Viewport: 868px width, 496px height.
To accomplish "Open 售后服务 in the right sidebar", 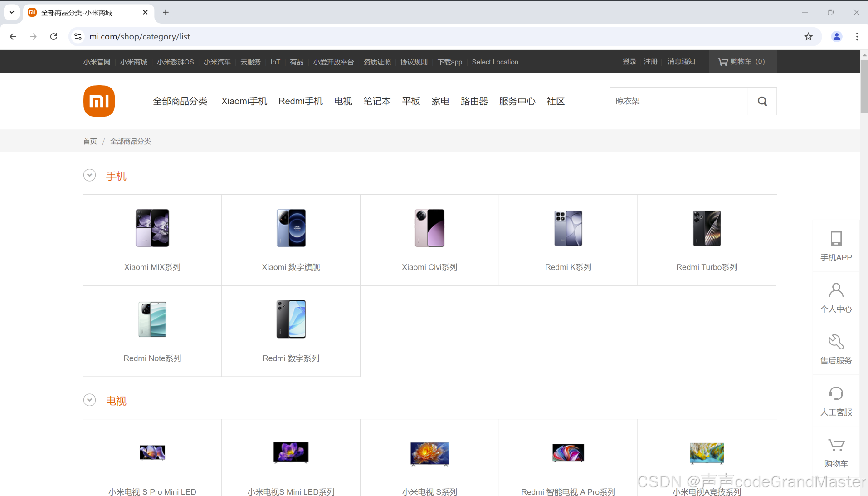I will point(836,349).
